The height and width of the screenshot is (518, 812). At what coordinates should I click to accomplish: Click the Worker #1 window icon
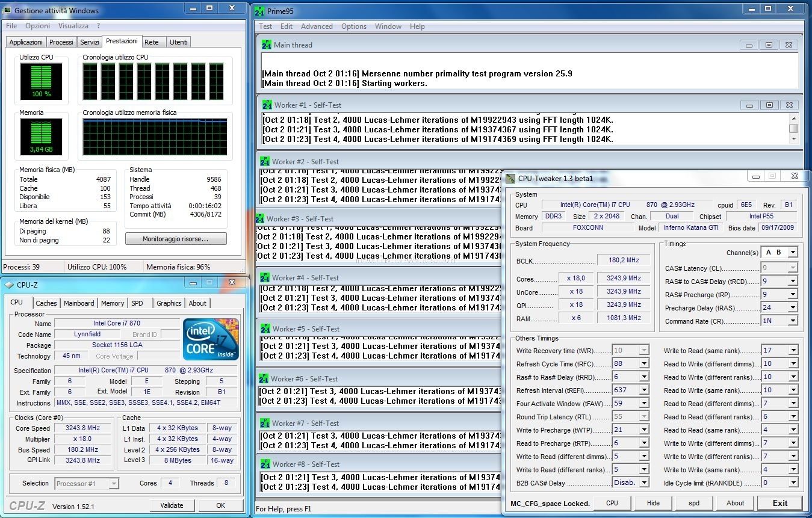267,105
